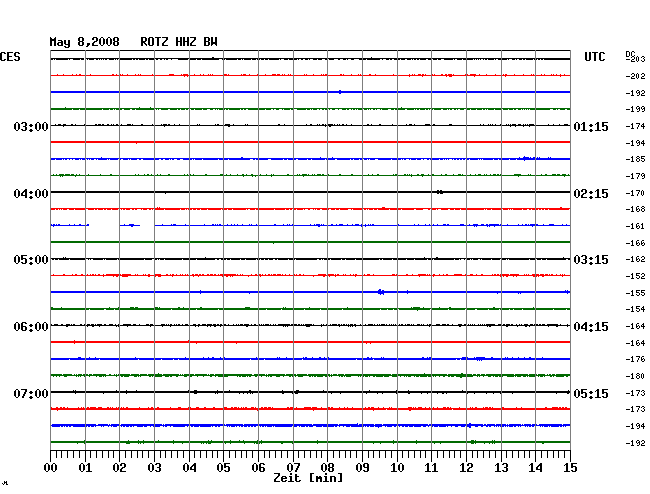Select the x-axis minute label '01'
The width and height of the screenshot is (650, 494).
click(x=85, y=468)
